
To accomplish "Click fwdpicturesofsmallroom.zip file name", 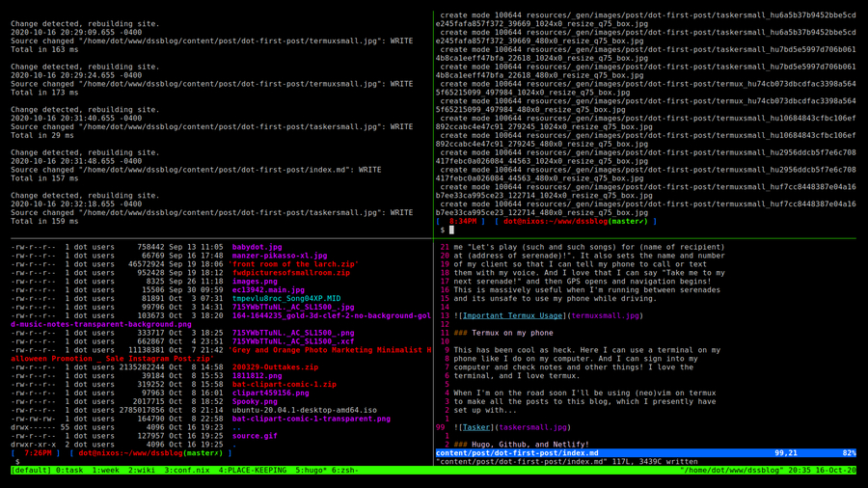I will click(290, 273).
